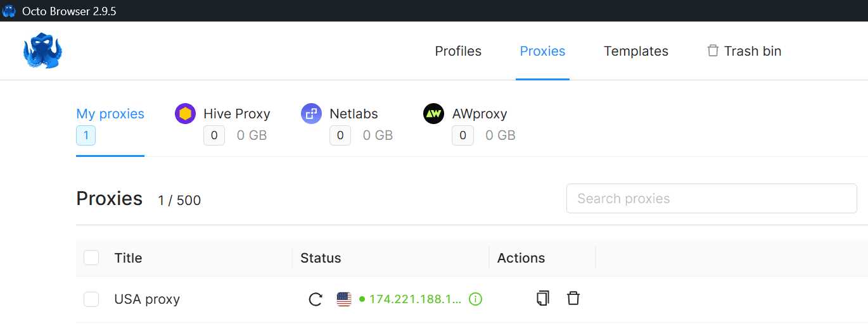Click the USA proxy title

click(147, 299)
